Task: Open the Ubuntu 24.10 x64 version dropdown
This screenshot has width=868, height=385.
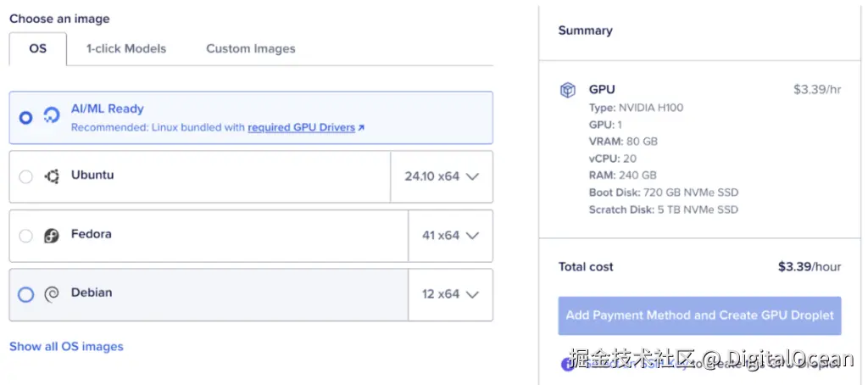Action: (x=442, y=176)
